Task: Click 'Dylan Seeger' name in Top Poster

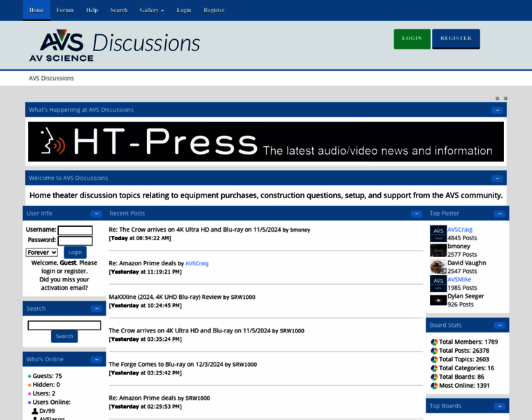Action: (465, 296)
